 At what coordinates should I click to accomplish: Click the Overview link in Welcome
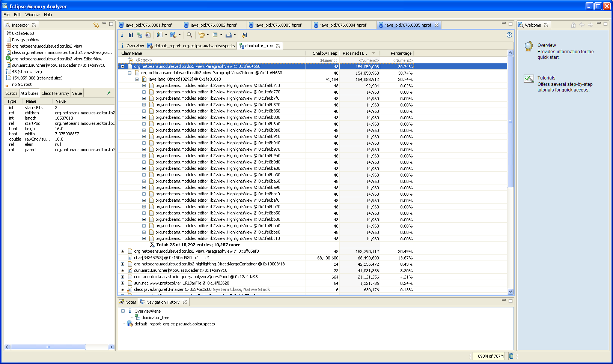(x=547, y=45)
